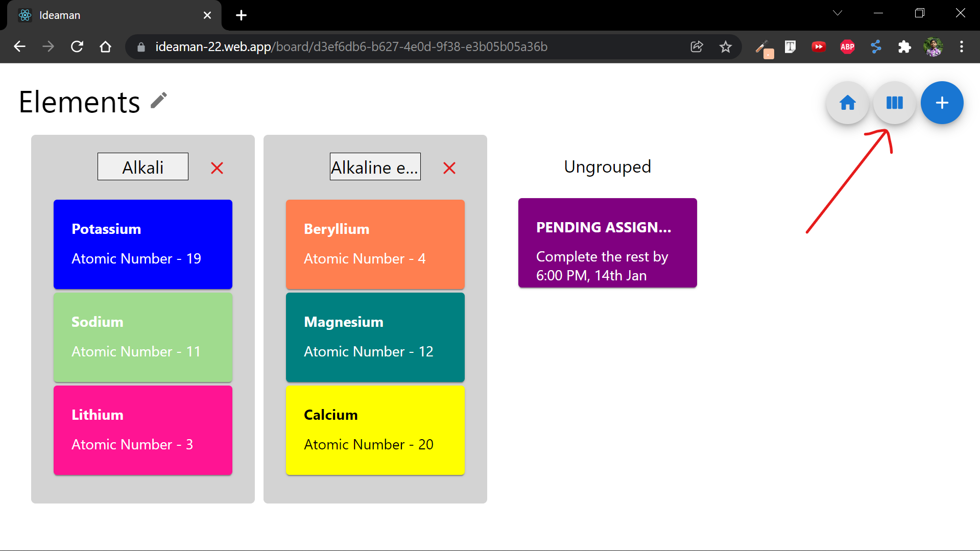Open the Chrome three-dot menu
The height and width of the screenshot is (551, 980).
pyautogui.click(x=962, y=46)
